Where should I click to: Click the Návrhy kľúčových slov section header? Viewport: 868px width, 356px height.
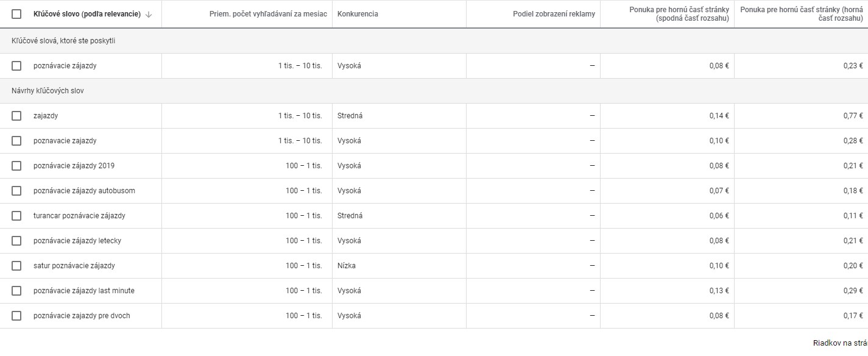pos(48,91)
